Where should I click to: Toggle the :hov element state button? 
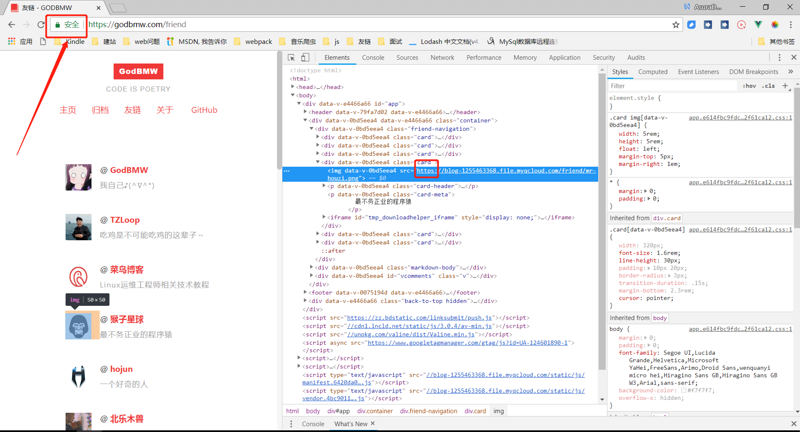(x=749, y=86)
